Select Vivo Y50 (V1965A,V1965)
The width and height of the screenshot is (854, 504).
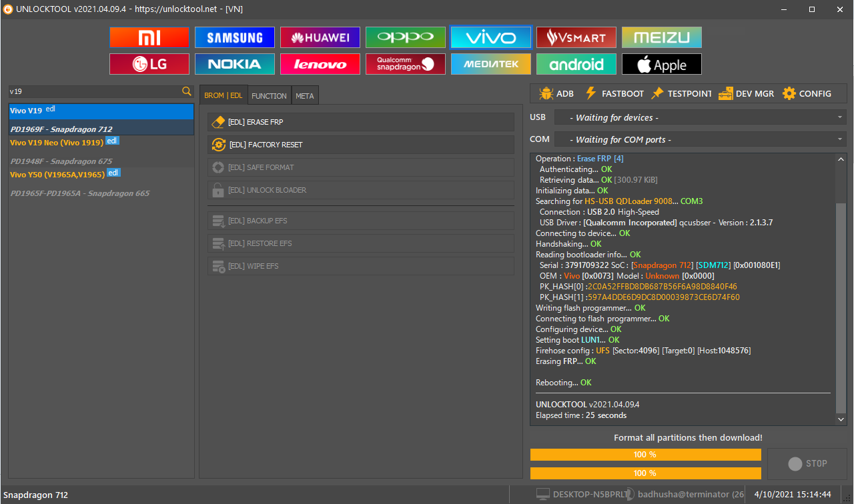click(101, 174)
